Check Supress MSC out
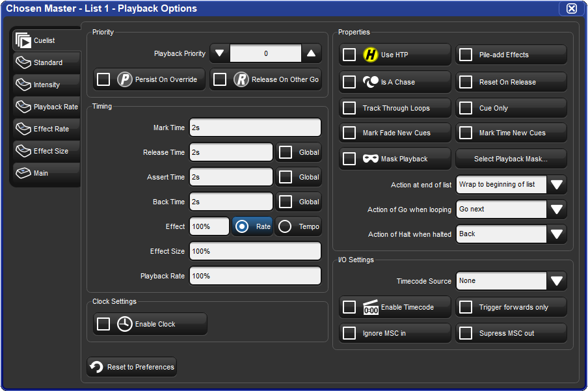 [x=465, y=333]
